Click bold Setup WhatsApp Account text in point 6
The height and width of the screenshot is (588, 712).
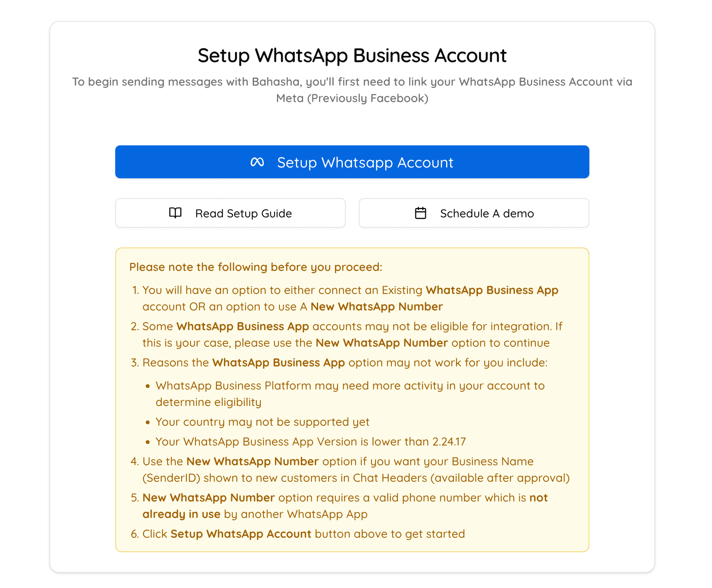(x=240, y=534)
